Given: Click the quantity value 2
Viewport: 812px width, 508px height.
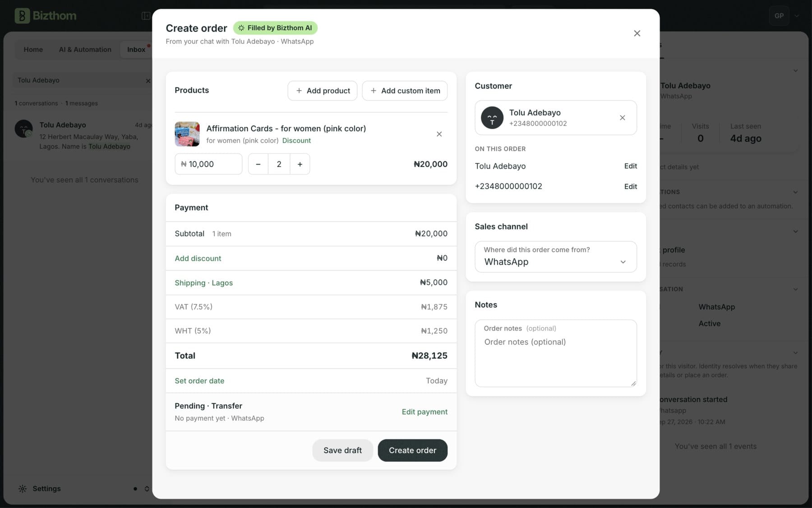Looking at the screenshot, I should 279,164.
